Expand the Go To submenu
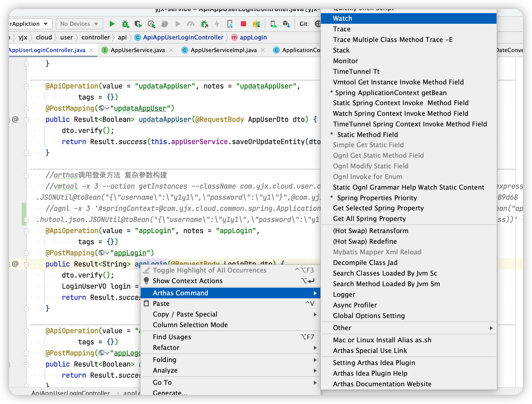Image resolution: width=532 pixels, height=404 pixels. [230, 383]
